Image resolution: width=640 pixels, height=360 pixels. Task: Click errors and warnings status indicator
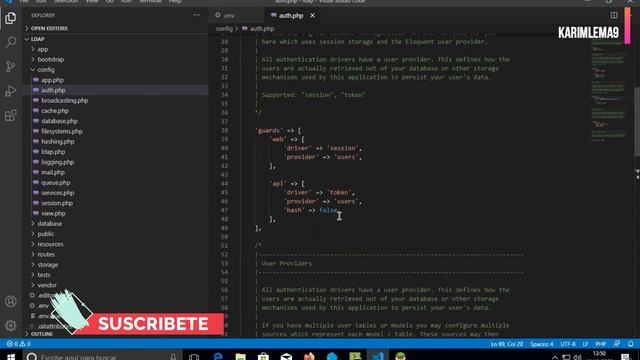(x=19, y=344)
